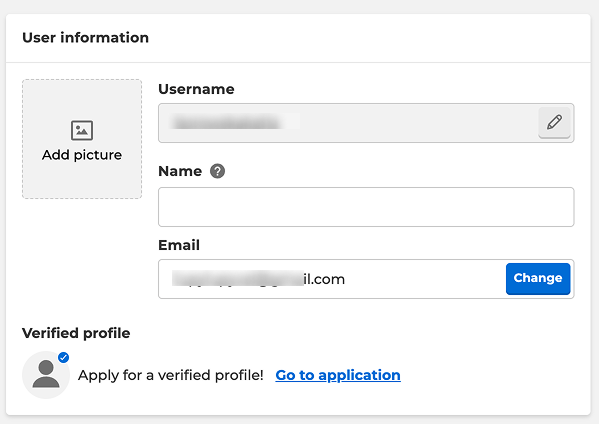Click the Name field label
Viewport: 599px width, 424px height.
pyautogui.click(x=180, y=171)
